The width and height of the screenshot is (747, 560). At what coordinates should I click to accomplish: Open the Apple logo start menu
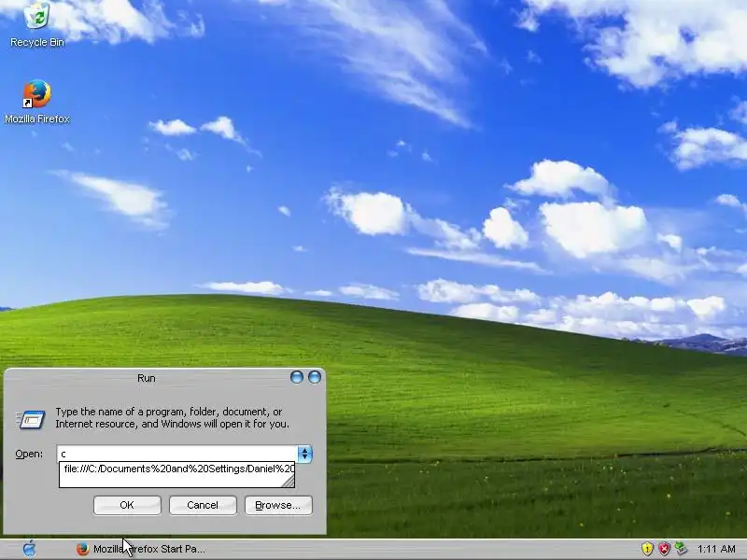click(30, 549)
